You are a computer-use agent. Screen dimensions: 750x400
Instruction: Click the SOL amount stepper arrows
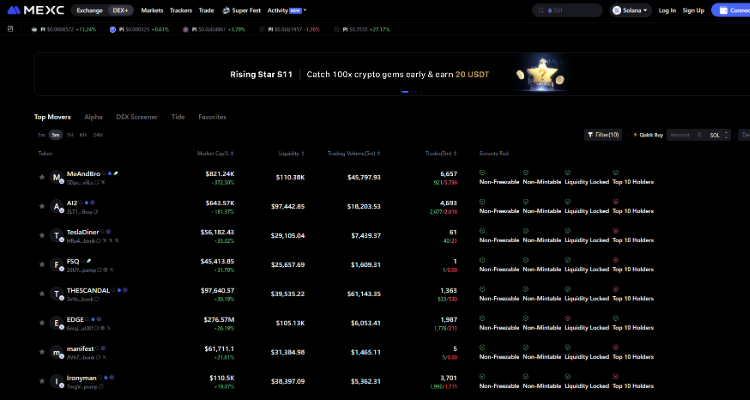coord(727,135)
